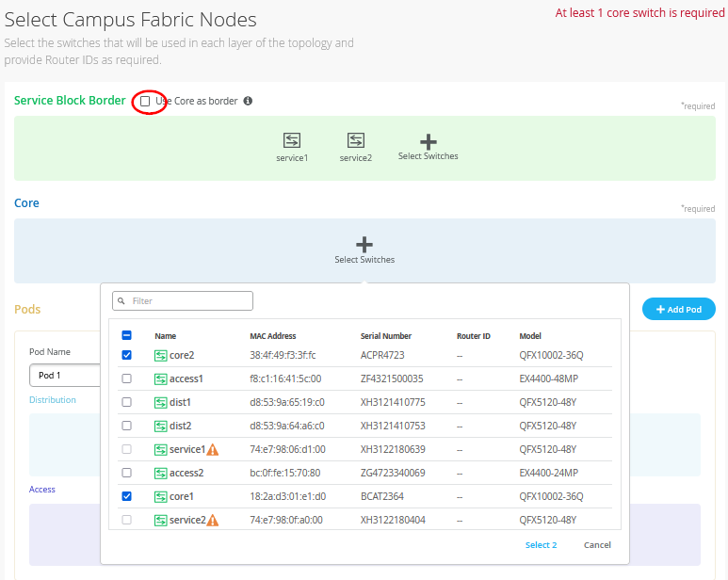Confirm selection with Select 2 link

(541, 545)
